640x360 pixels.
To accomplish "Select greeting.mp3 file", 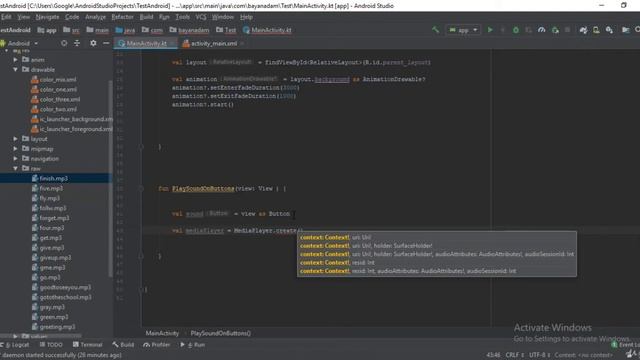I will tap(53, 327).
